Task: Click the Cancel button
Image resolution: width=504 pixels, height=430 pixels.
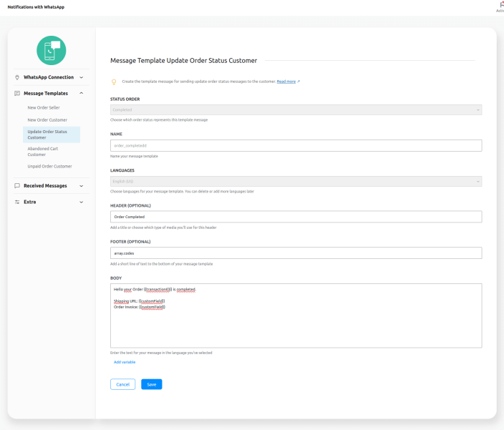Action: (122, 384)
